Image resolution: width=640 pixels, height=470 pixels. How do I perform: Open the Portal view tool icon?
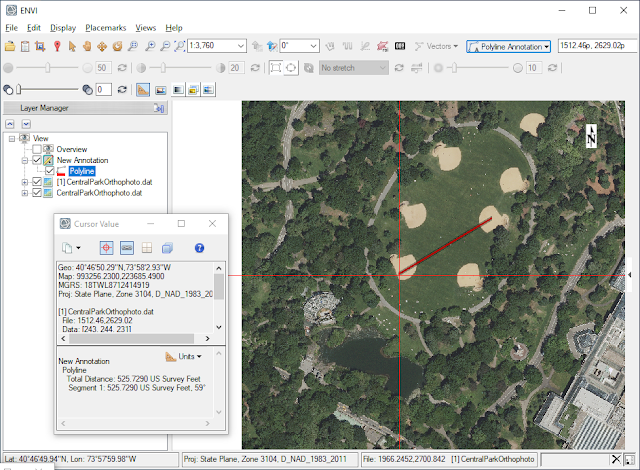161,90
